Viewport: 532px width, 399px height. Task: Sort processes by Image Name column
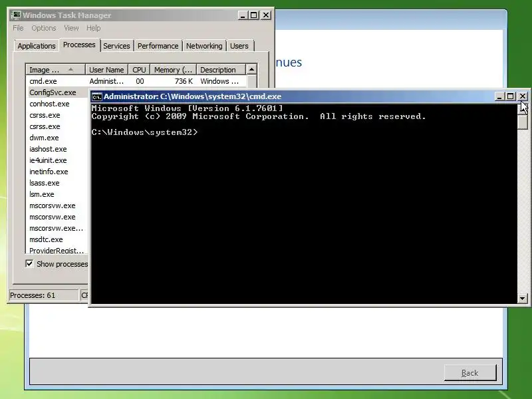click(x=55, y=70)
